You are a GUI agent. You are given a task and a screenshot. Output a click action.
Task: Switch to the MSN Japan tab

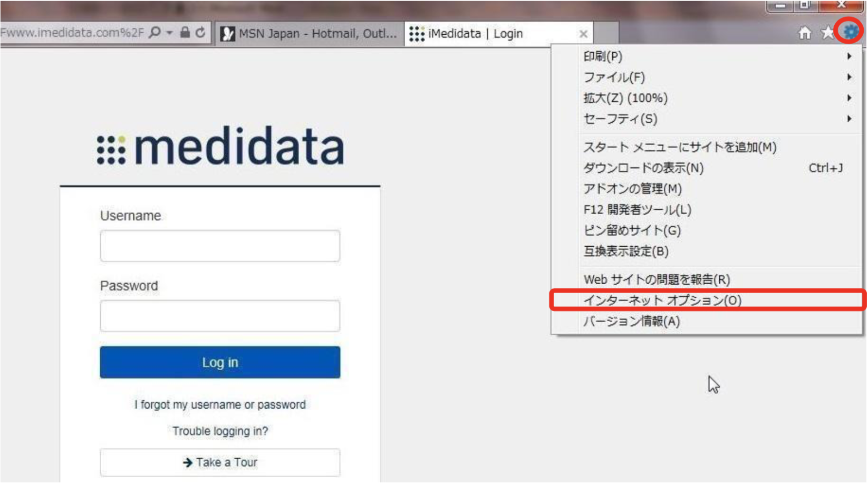[311, 33]
